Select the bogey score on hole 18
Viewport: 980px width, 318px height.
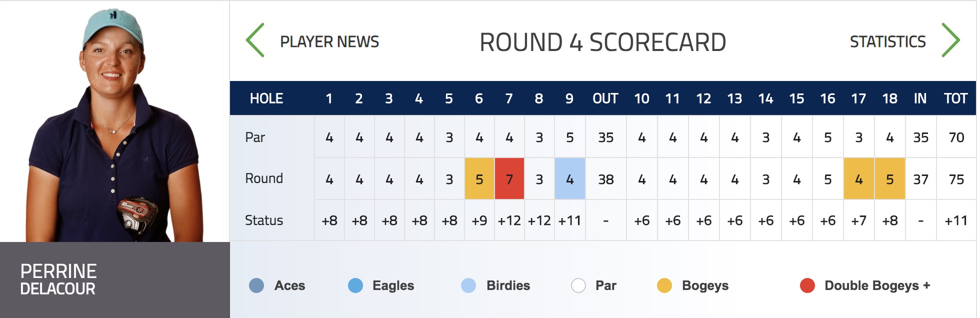pyautogui.click(x=890, y=178)
